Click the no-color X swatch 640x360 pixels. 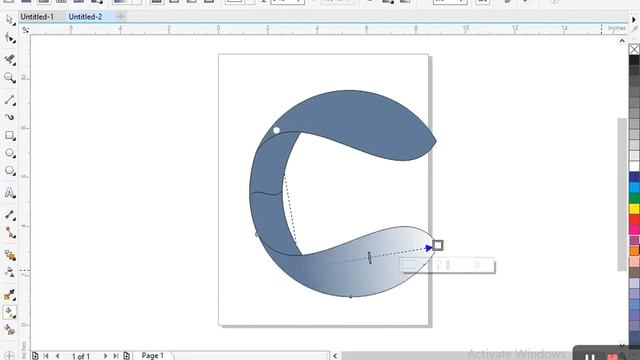pyautogui.click(x=634, y=49)
